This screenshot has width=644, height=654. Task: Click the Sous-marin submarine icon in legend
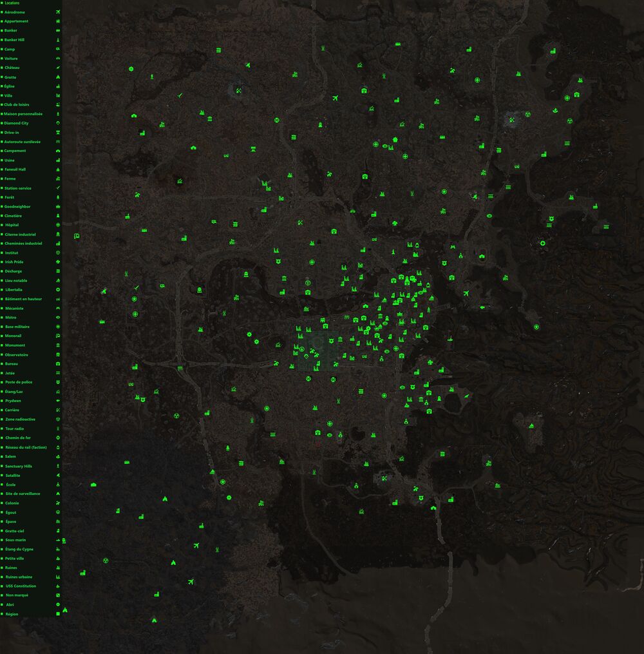coord(58,540)
